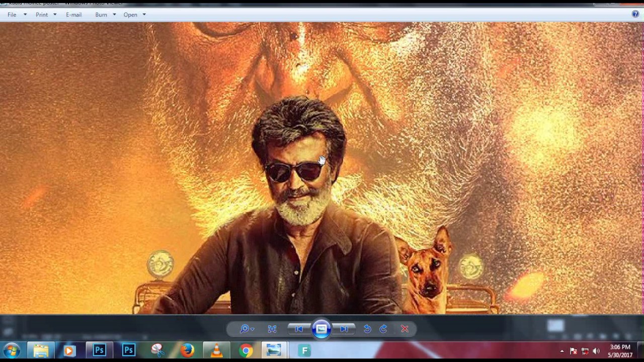Screen dimensions: 644x362
Task: Open the Windows Start menu
Action: (12, 350)
